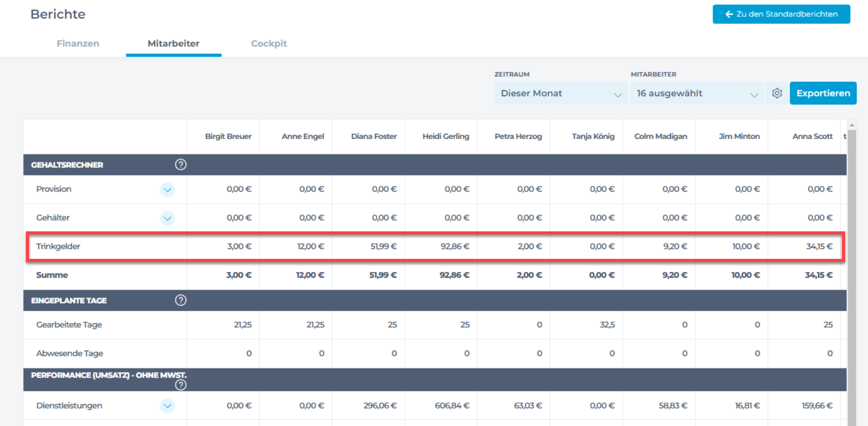Click Diana Foster's Dienstleistungen value 296,06 €
The width and height of the screenshot is (868, 426).
[x=380, y=406]
